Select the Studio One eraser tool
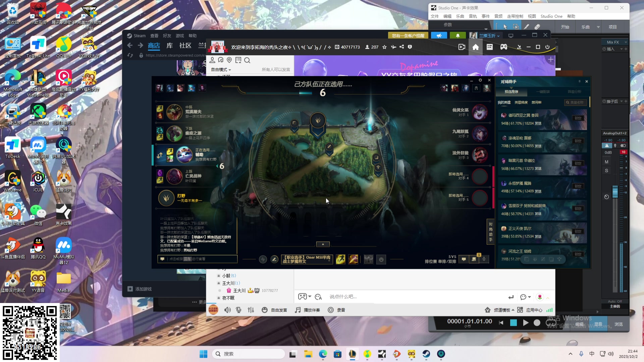 (537, 27)
